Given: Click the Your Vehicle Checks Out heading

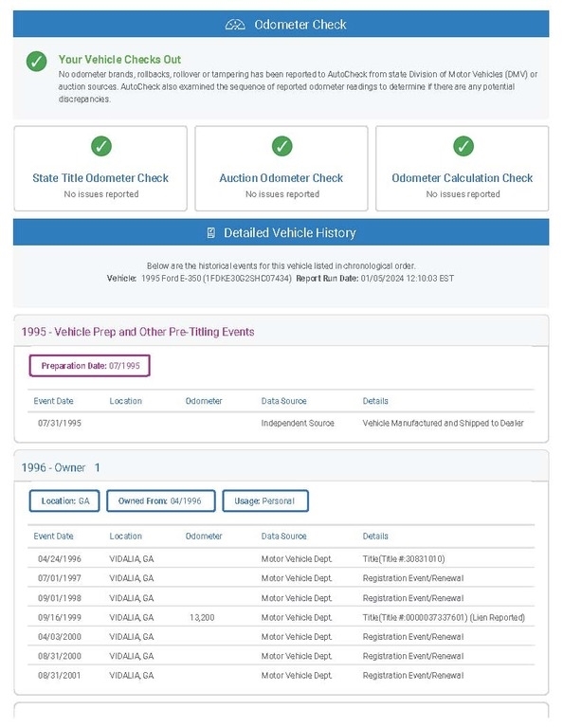Looking at the screenshot, I should pyautogui.click(x=119, y=60).
